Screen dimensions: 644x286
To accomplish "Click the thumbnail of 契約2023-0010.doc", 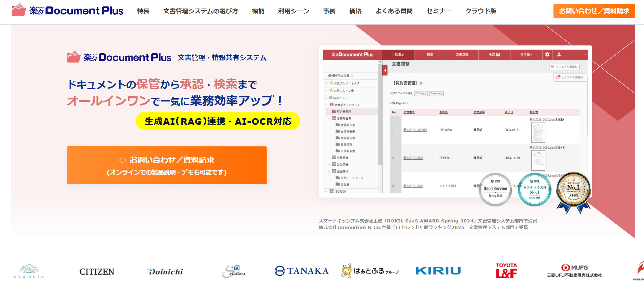I will (x=538, y=132).
